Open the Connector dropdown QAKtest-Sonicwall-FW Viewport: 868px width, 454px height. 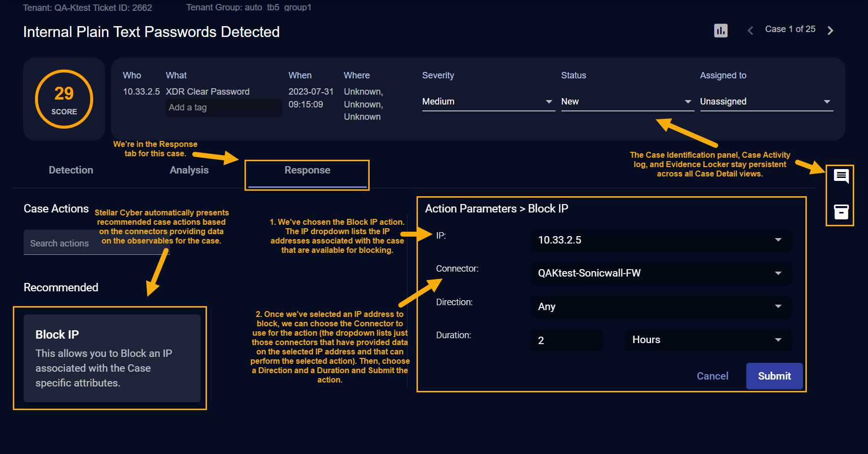click(660, 273)
